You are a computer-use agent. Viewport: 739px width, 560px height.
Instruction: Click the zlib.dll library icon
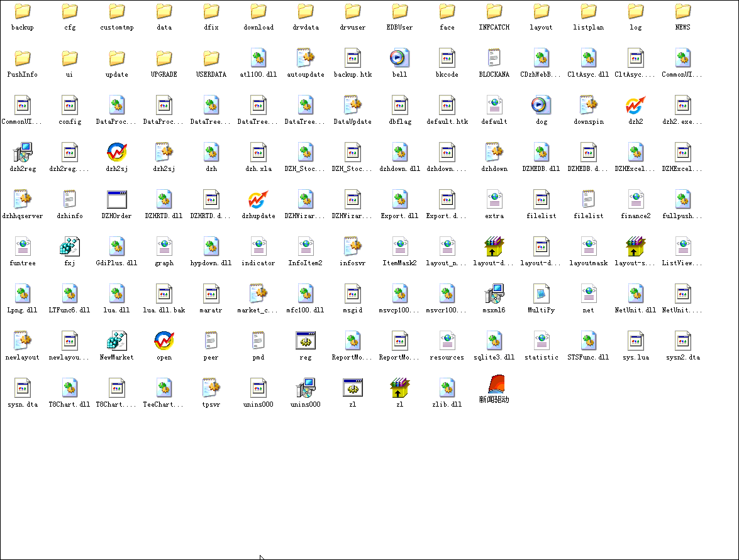[447, 388]
